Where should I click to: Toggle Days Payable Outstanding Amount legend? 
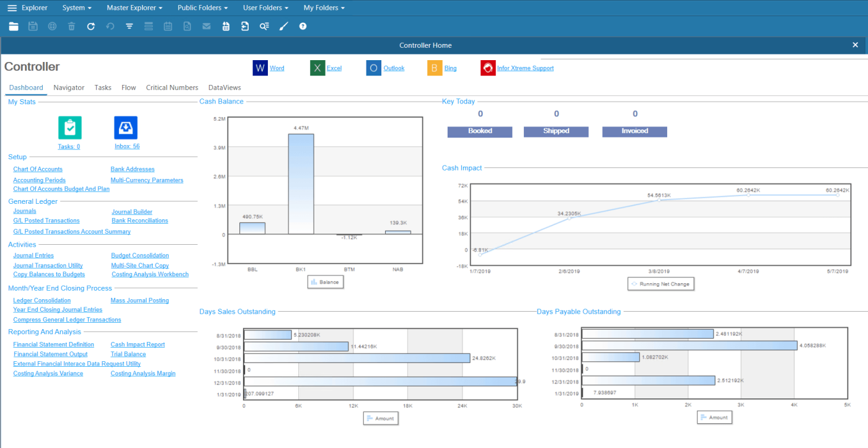click(x=714, y=418)
